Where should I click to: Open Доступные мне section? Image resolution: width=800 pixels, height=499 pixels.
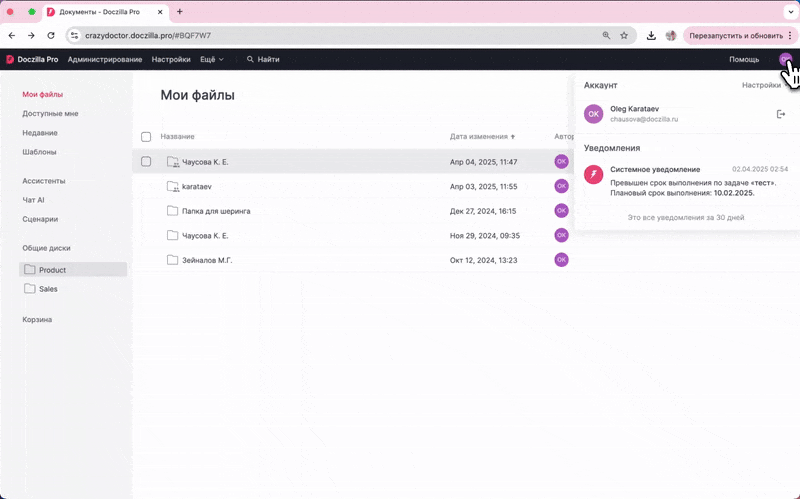pos(50,113)
